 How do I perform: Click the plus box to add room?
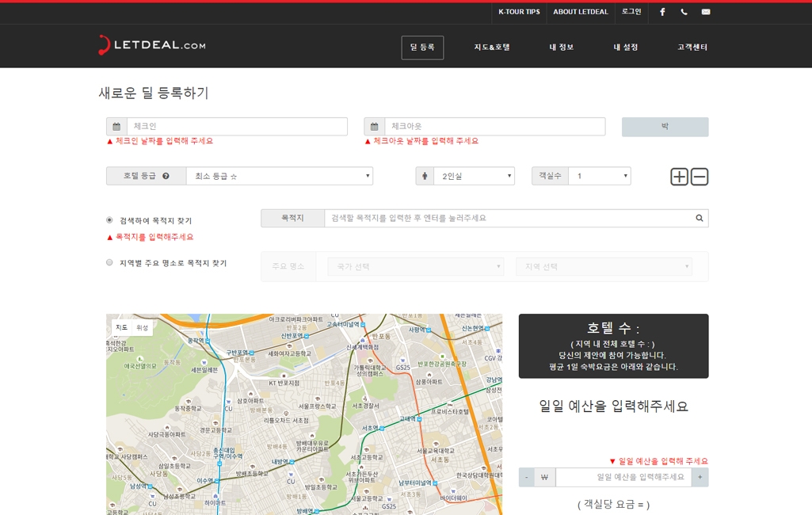pos(680,177)
